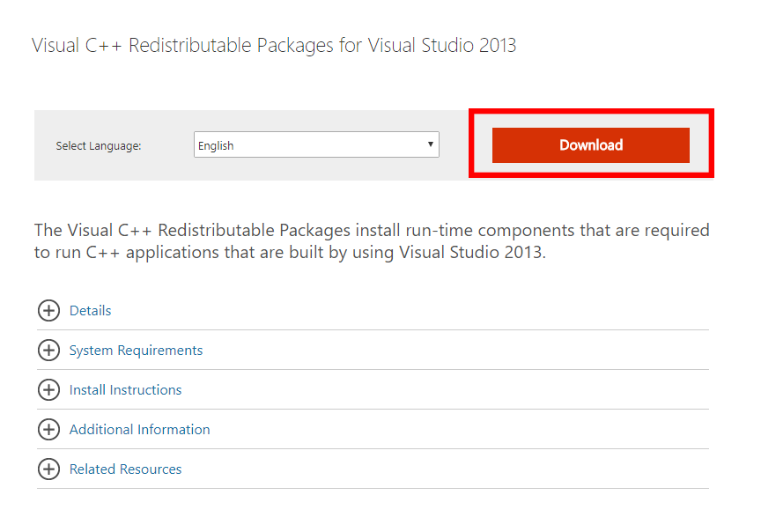Click the plus icon next to Install Instructions
This screenshot has height=532, width=776.
point(48,390)
